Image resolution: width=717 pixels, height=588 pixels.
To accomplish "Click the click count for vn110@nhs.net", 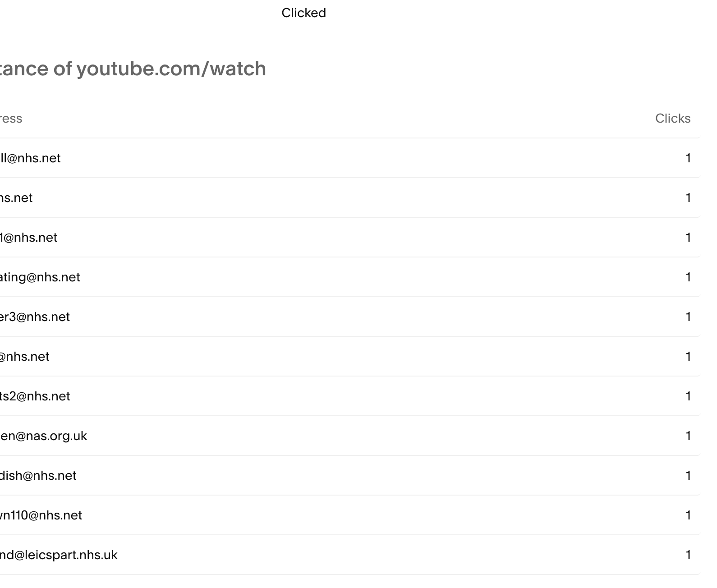I will click(688, 515).
